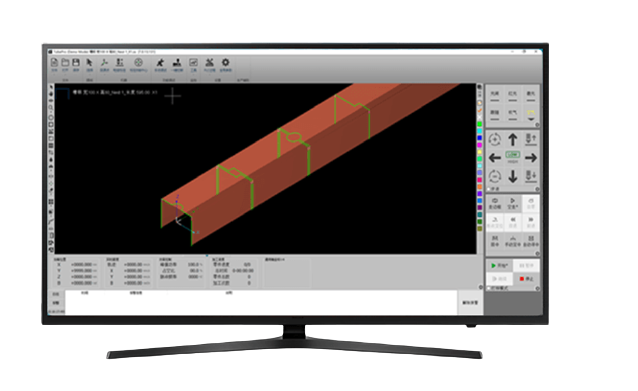This screenshot has width=638, height=391.
Task: Pick the magenta layer color swatch
Action: coord(480,145)
